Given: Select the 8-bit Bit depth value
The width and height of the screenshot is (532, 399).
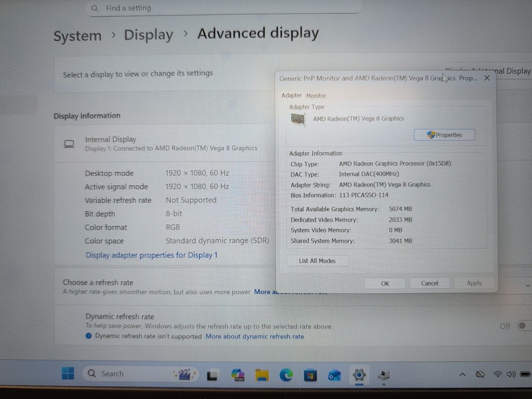Looking at the screenshot, I should [x=174, y=213].
